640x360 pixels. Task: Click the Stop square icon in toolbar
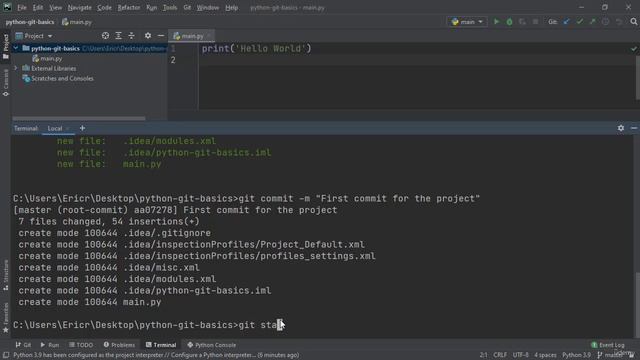coord(536,22)
